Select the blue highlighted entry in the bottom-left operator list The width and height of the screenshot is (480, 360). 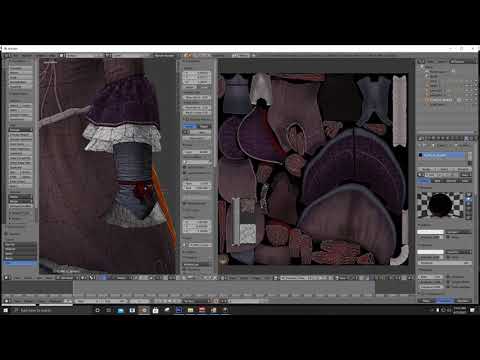(x=20, y=263)
